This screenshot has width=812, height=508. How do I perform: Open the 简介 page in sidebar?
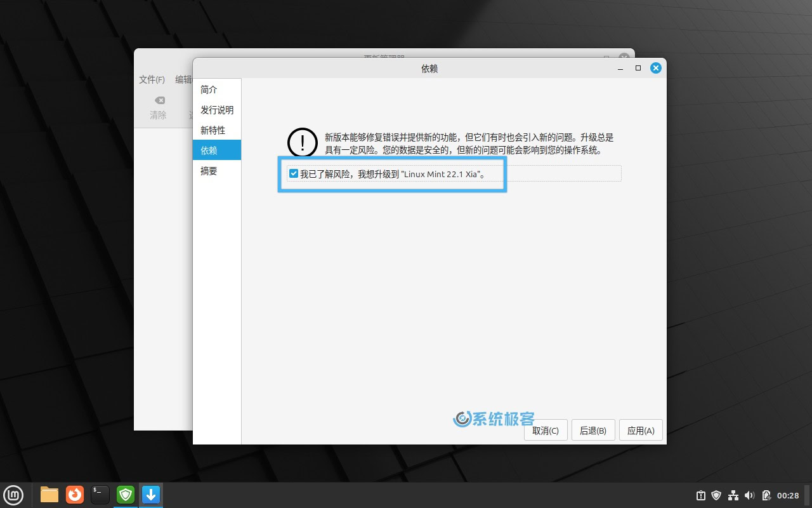coord(217,90)
